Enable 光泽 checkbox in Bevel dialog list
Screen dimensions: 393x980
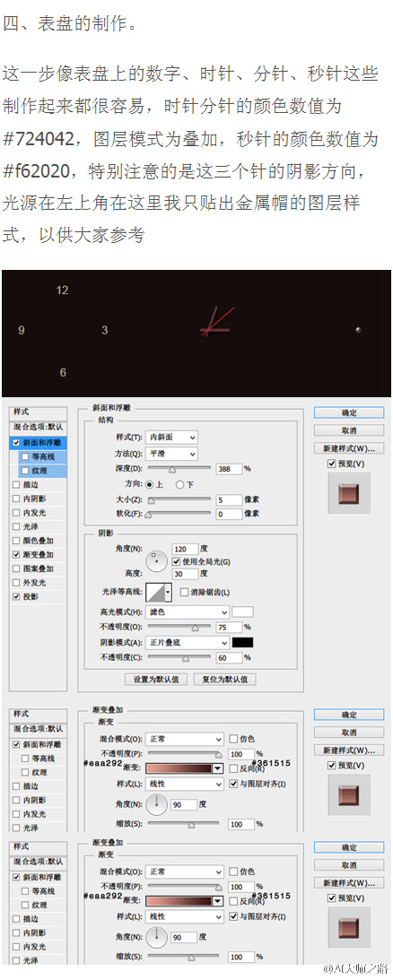point(15,527)
